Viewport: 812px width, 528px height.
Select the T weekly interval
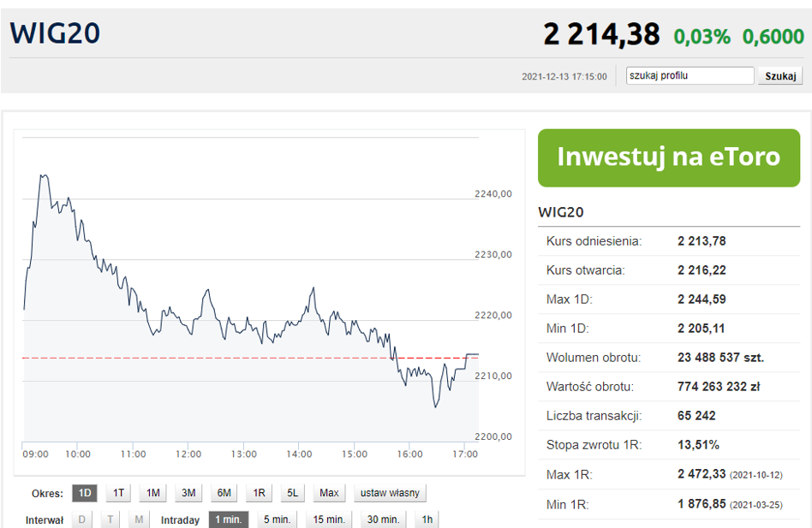point(110,519)
